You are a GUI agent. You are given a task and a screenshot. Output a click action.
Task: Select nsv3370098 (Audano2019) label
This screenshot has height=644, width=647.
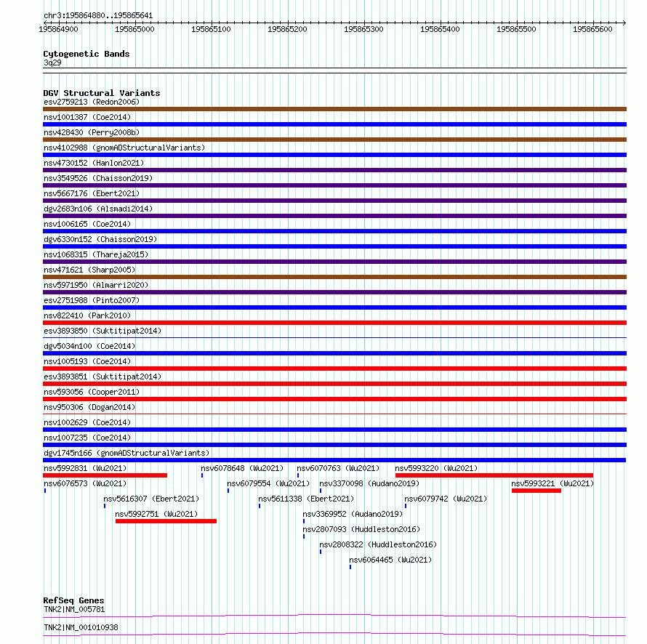click(x=369, y=483)
